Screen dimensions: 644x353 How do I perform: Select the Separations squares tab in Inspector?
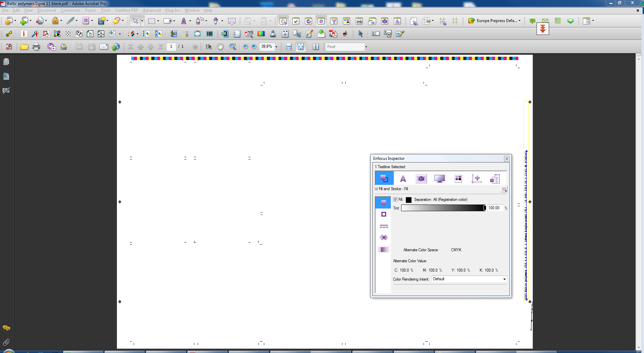[458, 179]
